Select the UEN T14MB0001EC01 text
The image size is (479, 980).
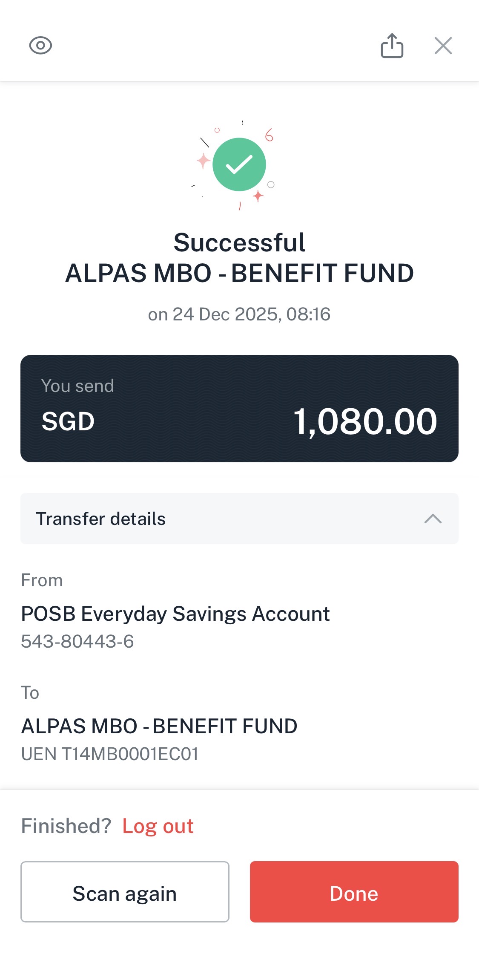click(110, 754)
